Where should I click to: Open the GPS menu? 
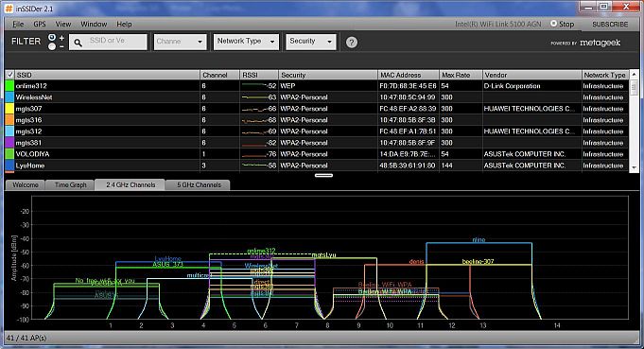pyautogui.click(x=40, y=25)
